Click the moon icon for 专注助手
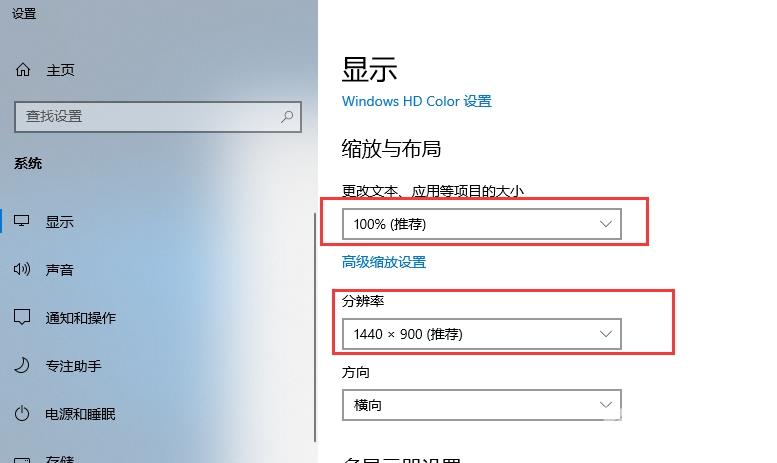The image size is (777, 463). coord(22,365)
